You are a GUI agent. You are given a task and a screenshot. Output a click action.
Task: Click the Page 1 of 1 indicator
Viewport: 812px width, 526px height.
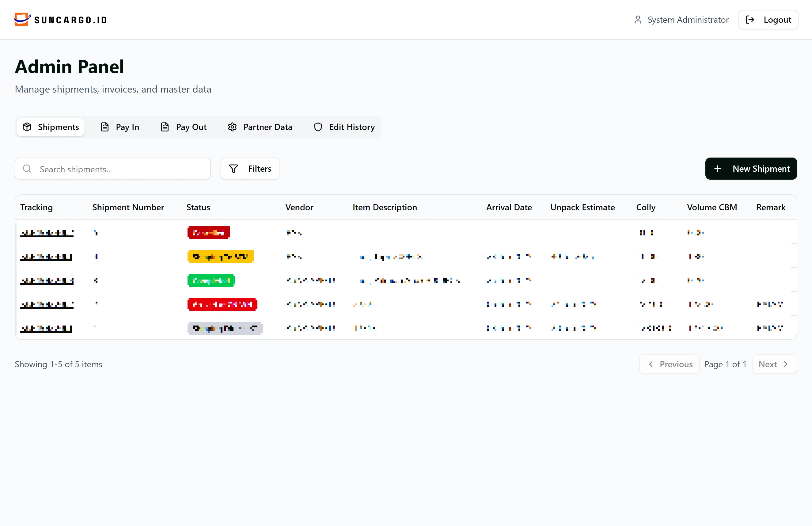[x=725, y=364]
